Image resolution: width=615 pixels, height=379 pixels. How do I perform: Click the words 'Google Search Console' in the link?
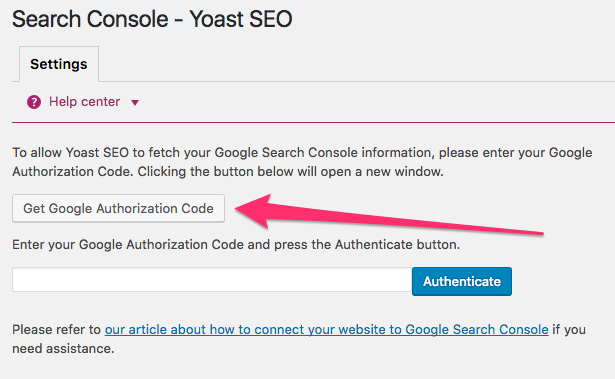477,330
